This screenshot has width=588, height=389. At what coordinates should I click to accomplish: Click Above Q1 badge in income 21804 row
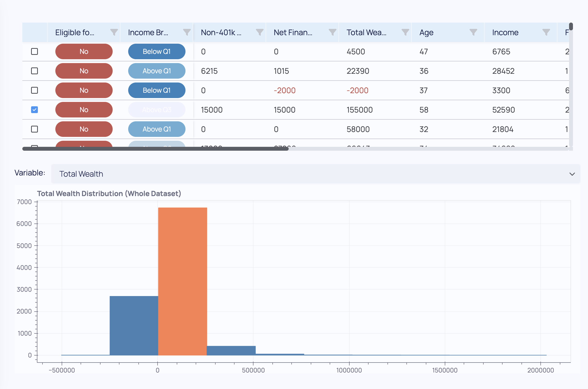157,129
